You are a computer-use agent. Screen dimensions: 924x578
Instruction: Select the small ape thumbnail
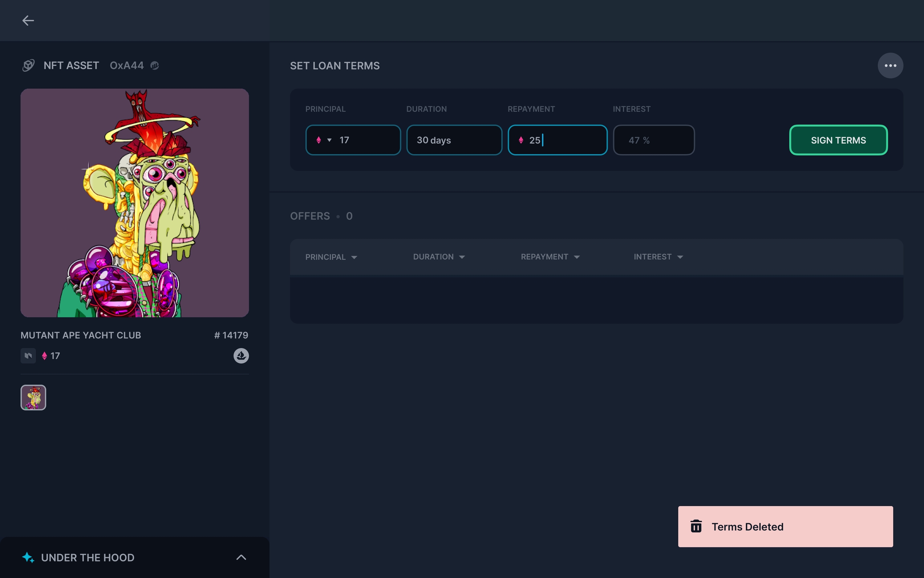pyautogui.click(x=33, y=397)
